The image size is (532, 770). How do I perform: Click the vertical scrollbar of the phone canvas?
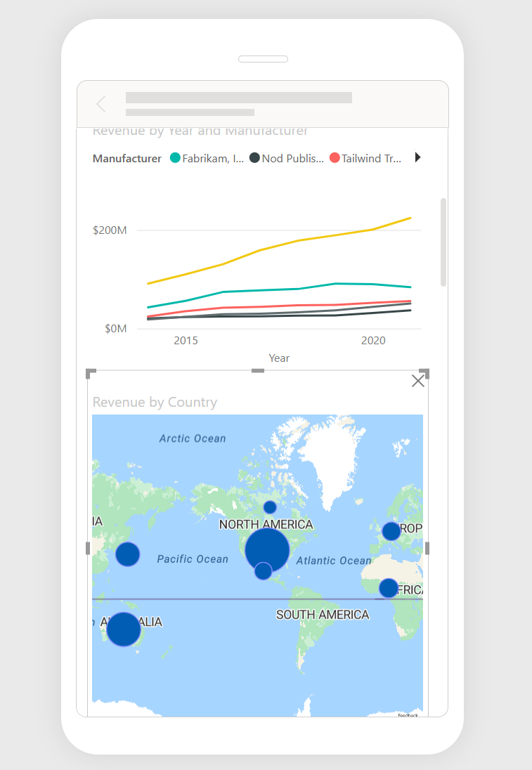[x=443, y=242]
